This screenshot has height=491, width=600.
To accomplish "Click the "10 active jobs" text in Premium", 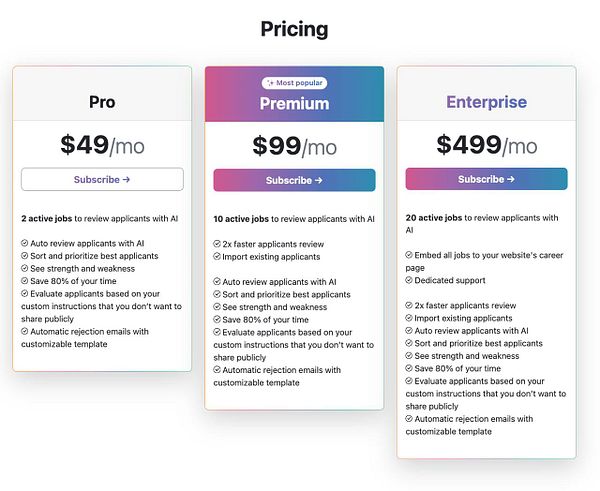I will click(x=238, y=218).
